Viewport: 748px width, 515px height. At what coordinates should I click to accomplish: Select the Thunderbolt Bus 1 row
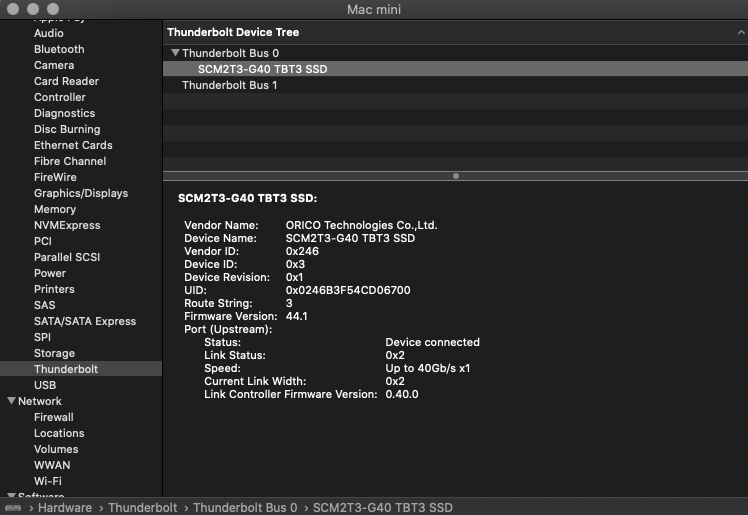[x=455, y=85]
